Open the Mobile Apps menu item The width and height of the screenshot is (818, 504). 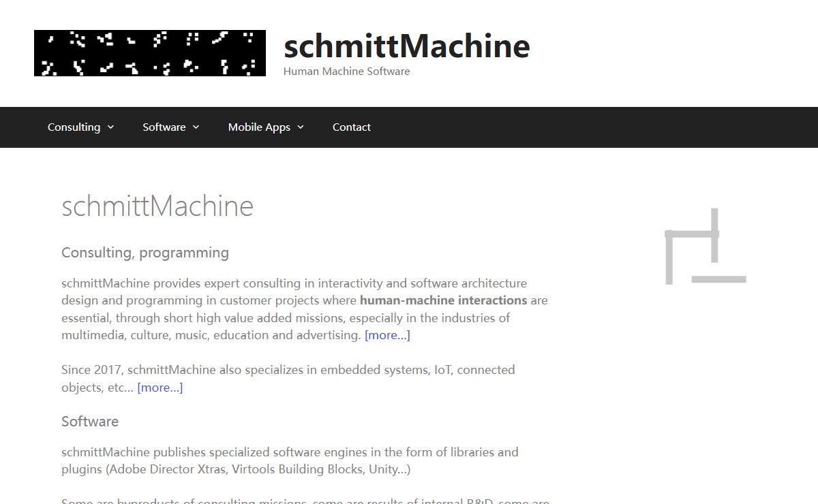click(259, 127)
